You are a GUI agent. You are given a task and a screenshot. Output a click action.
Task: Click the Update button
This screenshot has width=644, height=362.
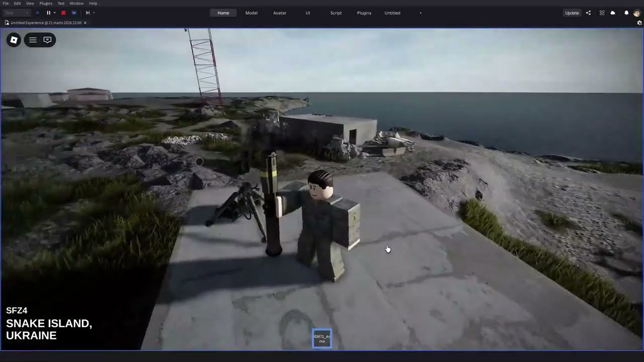click(572, 13)
